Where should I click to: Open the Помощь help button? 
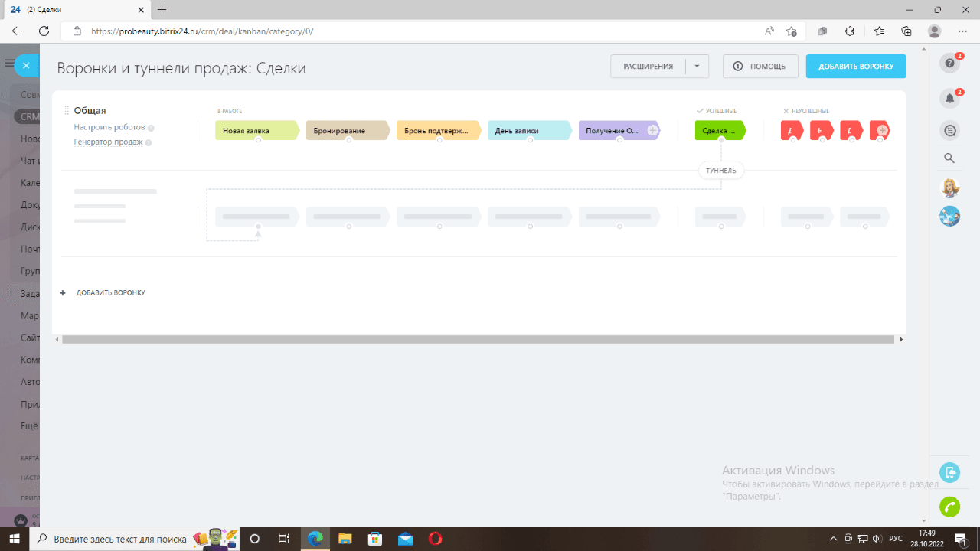[760, 67]
